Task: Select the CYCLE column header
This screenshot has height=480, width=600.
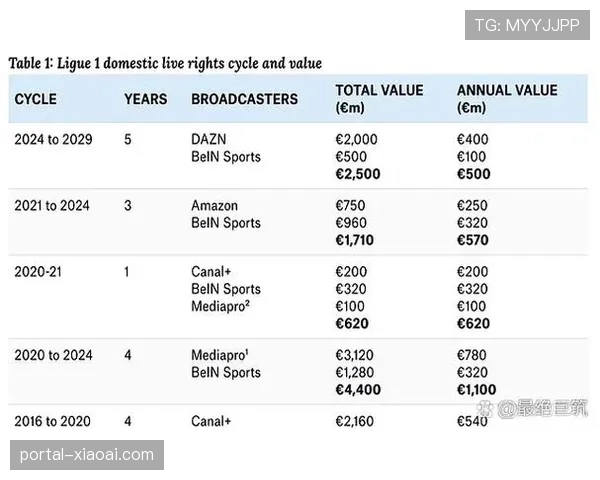Action: [36, 99]
